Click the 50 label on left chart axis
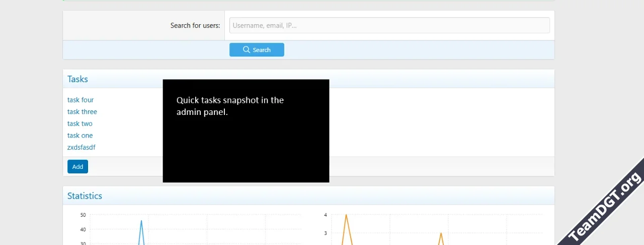 (x=83, y=215)
